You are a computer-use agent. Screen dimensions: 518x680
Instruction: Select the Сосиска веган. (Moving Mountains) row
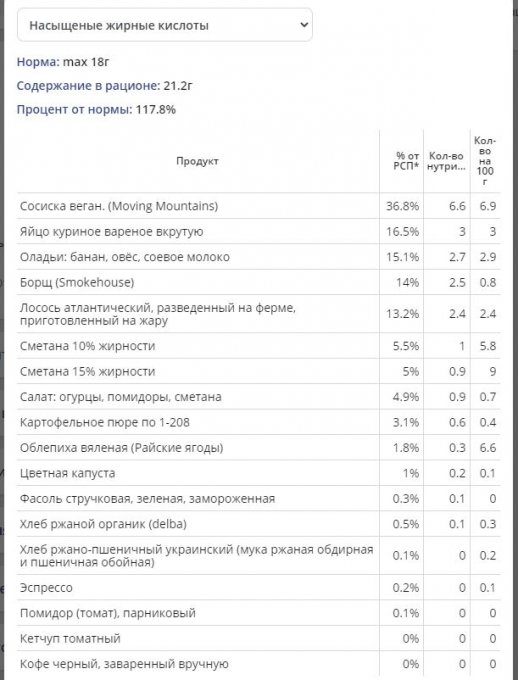(x=259, y=206)
